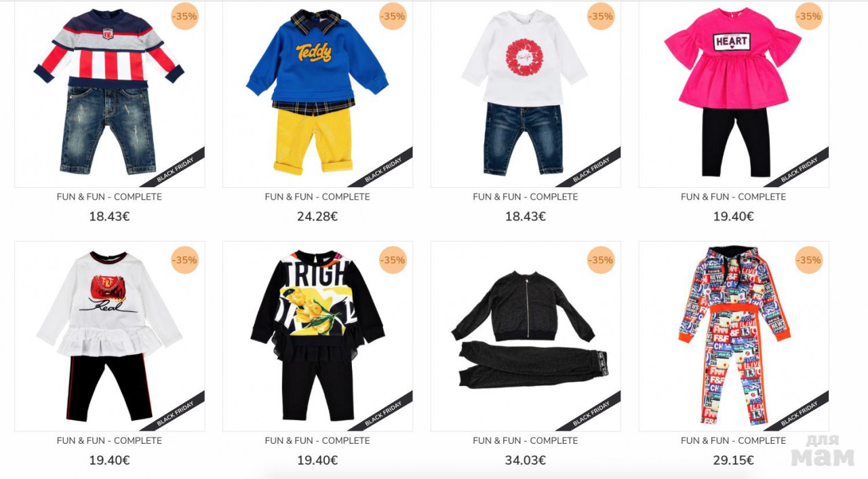The height and width of the screenshot is (479, 868).
Task: Click the FUN & FUN title above 24.28€
Action: point(317,197)
